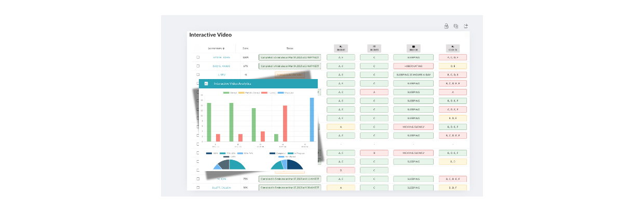Open the first question column header icon
The image size is (644, 208).
coord(340,48)
